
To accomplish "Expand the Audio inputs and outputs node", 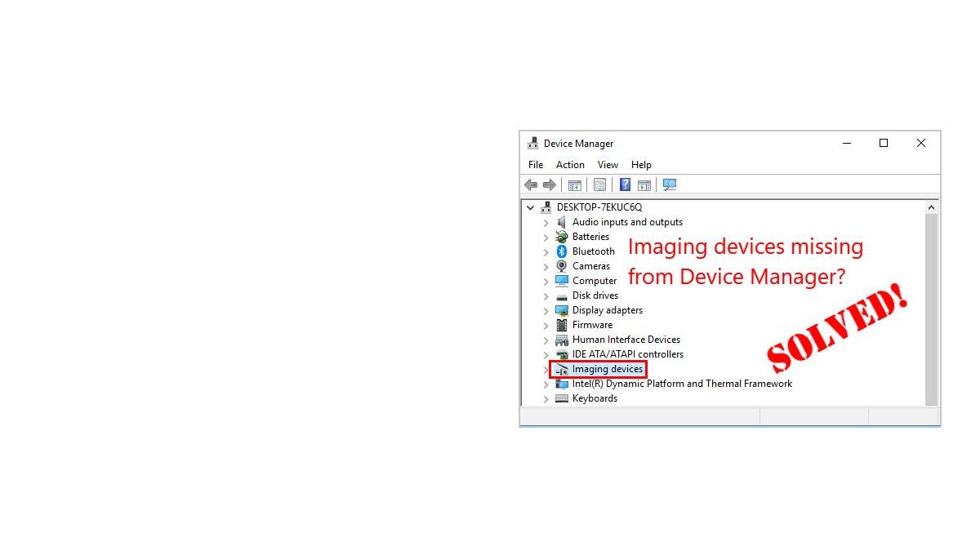I will tap(546, 222).
